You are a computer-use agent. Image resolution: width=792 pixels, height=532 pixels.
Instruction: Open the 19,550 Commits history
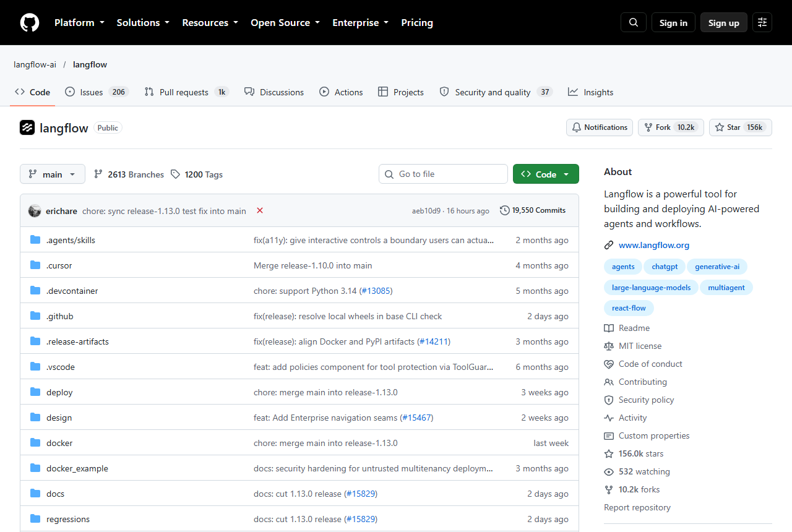coord(533,210)
